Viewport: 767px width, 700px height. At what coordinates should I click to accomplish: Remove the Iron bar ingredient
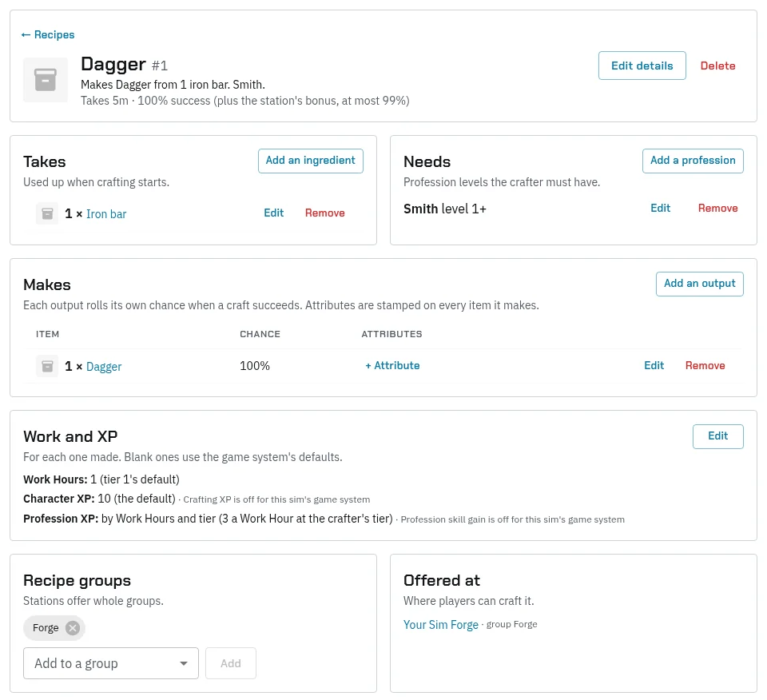click(325, 213)
